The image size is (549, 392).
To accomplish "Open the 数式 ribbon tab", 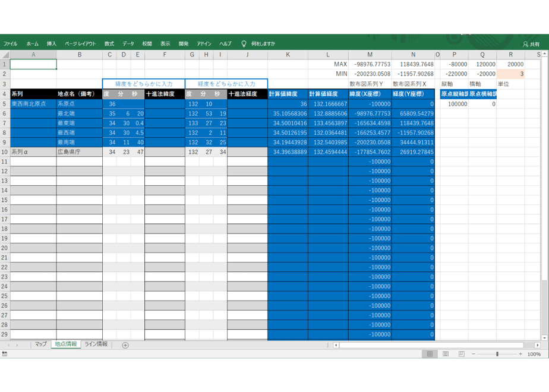I will (x=109, y=44).
